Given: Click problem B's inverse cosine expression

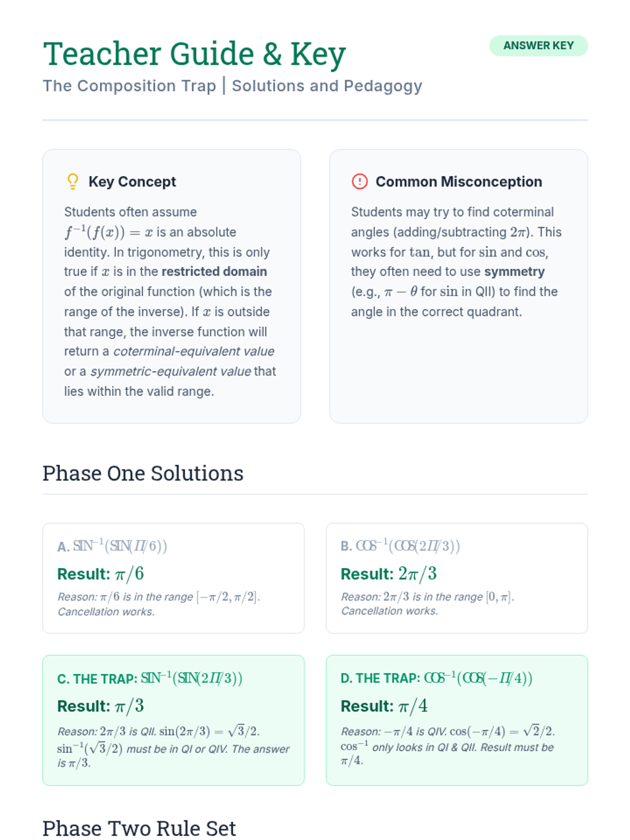Looking at the screenshot, I should point(407,546).
